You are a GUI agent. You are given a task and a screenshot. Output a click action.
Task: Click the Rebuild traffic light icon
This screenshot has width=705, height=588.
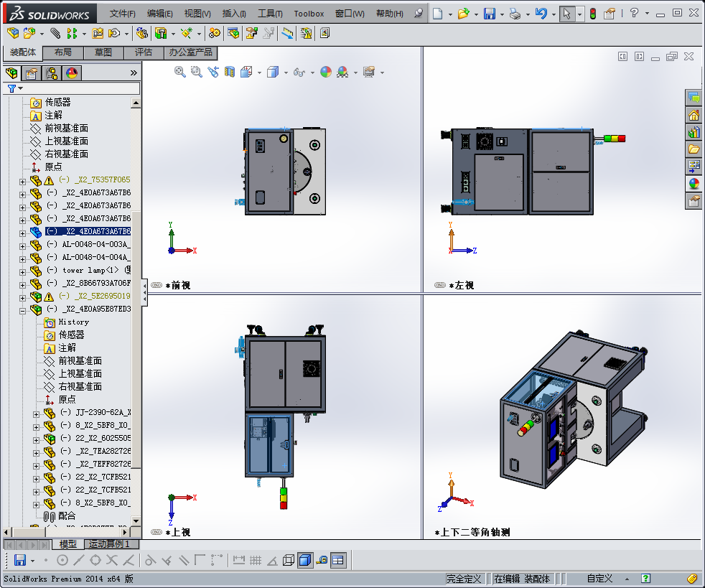tap(593, 14)
